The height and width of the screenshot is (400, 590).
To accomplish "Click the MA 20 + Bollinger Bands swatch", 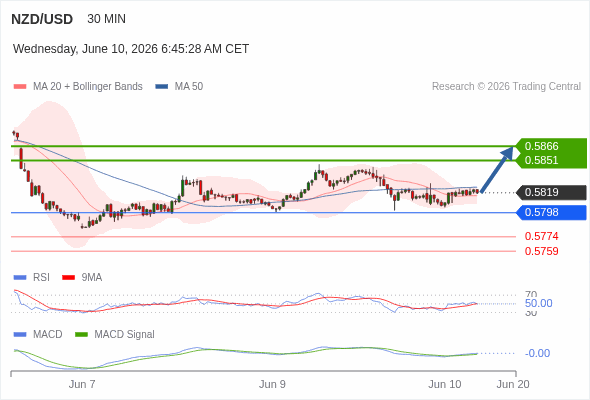I will 20,87.
